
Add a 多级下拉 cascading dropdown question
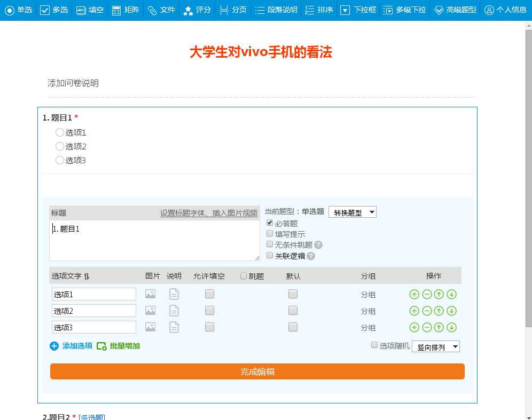point(404,10)
